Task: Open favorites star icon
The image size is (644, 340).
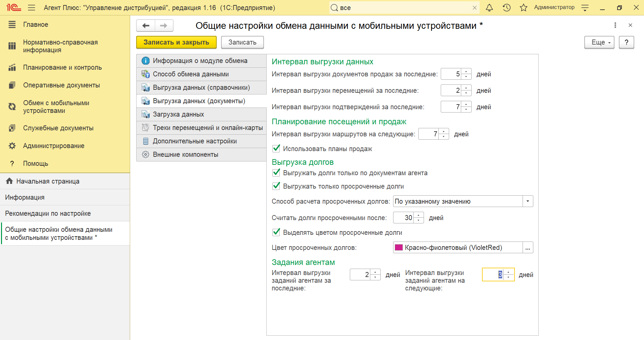Action: coord(523,8)
